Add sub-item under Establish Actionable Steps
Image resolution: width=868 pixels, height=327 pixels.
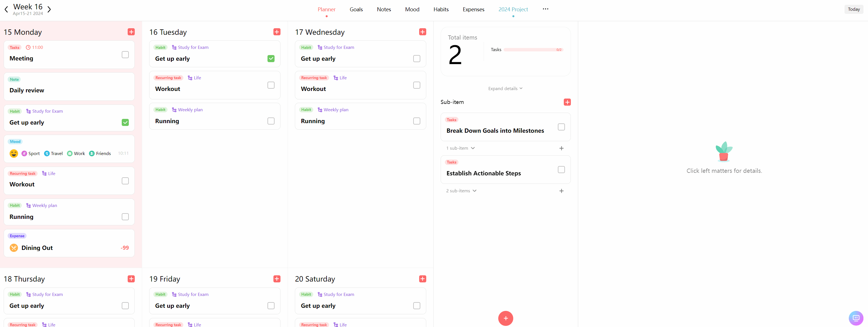(561, 191)
